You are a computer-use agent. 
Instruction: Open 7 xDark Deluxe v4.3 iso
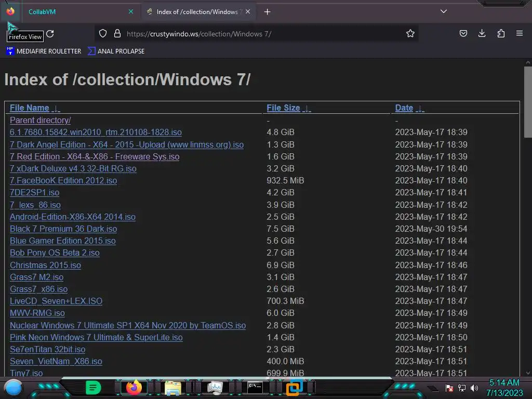tap(73, 168)
